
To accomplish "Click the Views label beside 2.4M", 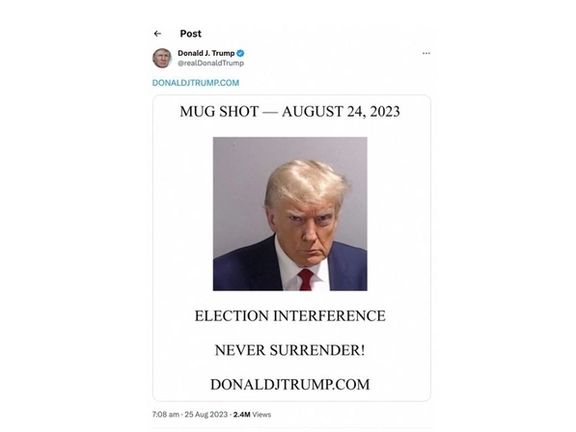I will [x=262, y=414].
